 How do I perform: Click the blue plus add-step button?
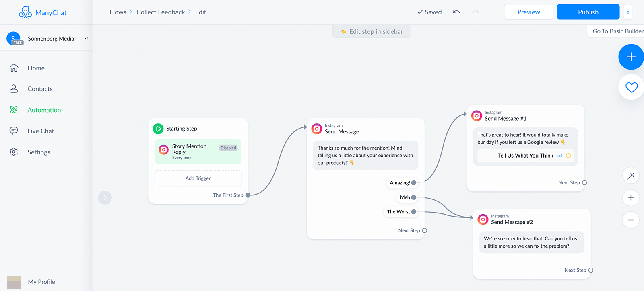coord(631,57)
